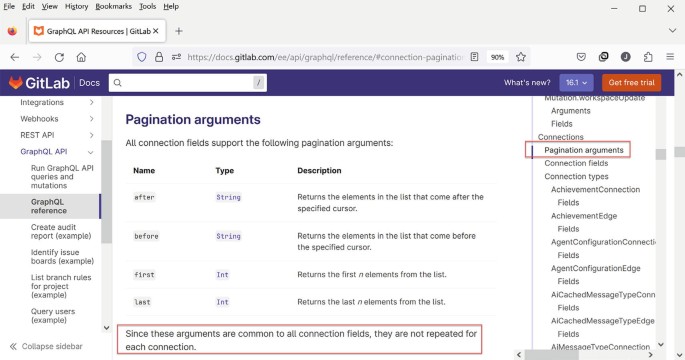Expand the REST API sidebar section
685x360 pixels.
pyautogui.click(x=91, y=135)
